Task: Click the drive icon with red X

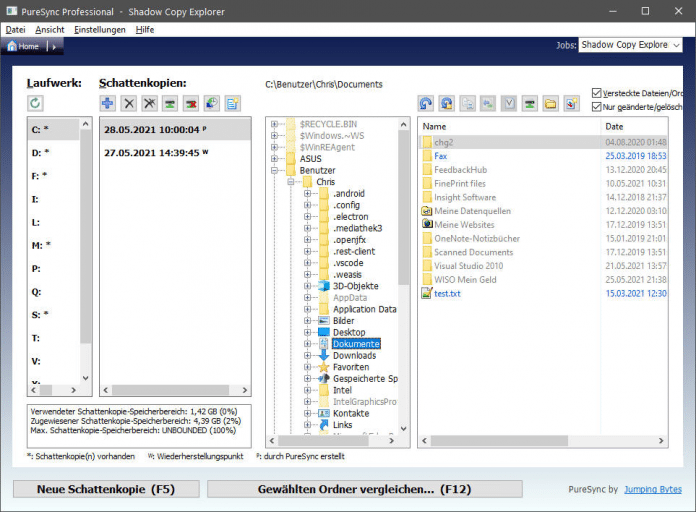Action: point(191,103)
